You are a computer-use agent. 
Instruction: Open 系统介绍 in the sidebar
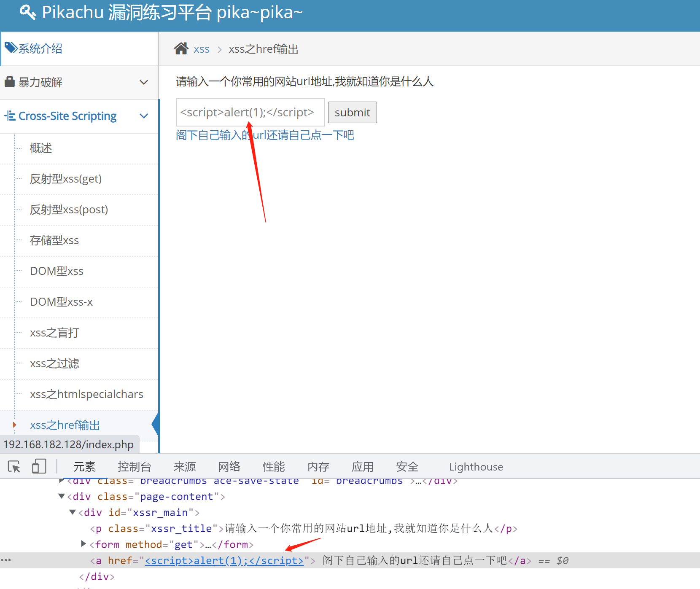click(40, 48)
